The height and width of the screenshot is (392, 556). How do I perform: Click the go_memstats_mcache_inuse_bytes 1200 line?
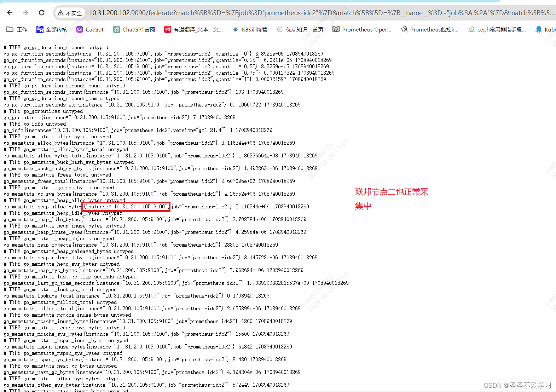click(148, 321)
